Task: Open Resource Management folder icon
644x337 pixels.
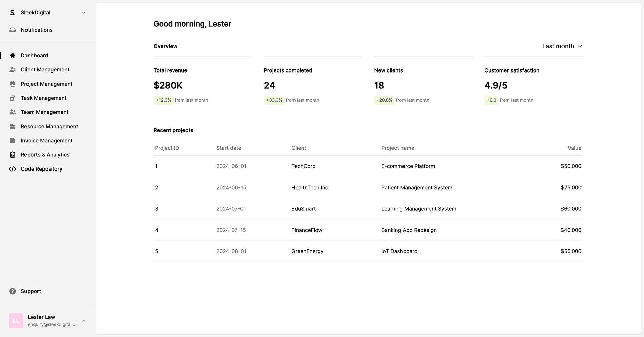Action: coord(12,126)
